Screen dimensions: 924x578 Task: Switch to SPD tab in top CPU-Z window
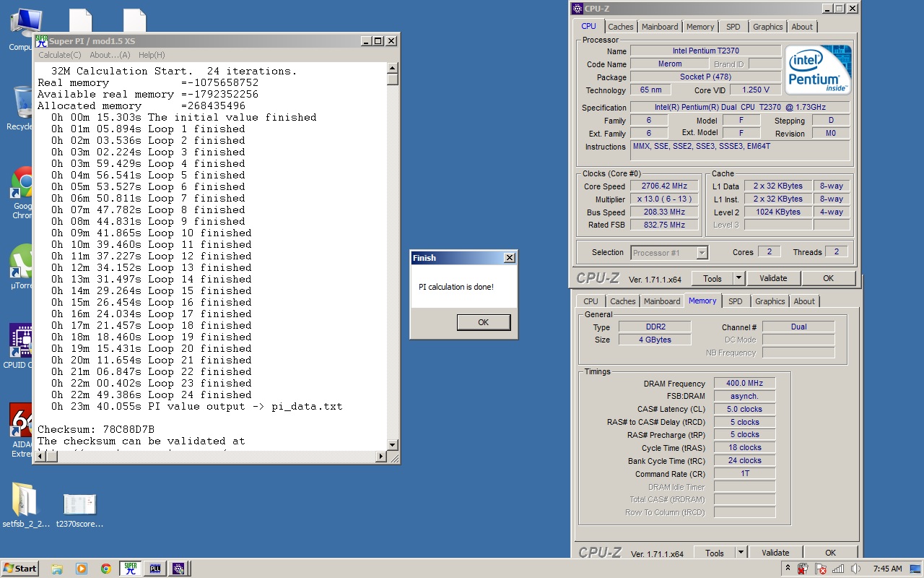click(733, 27)
